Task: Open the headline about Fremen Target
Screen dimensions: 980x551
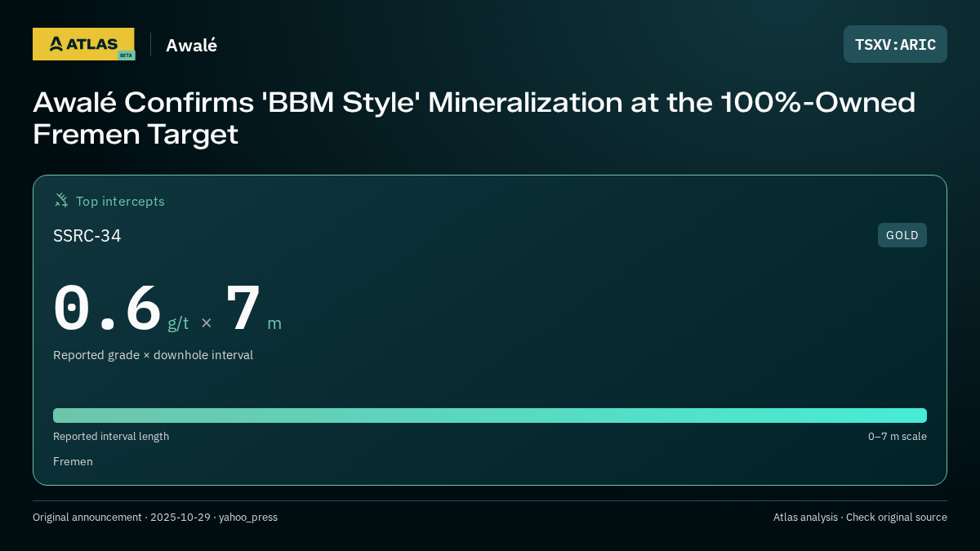Action: coord(474,118)
